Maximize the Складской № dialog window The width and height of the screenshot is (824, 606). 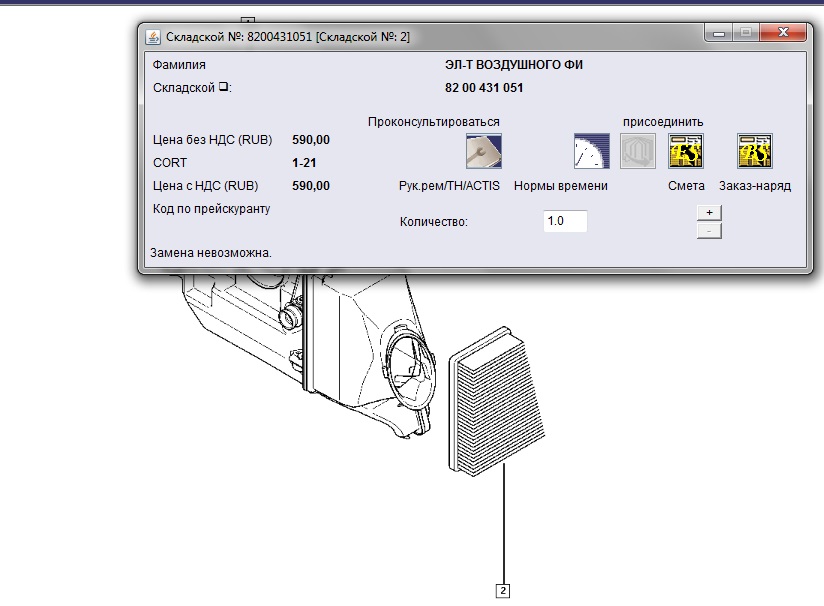point(745,33)
